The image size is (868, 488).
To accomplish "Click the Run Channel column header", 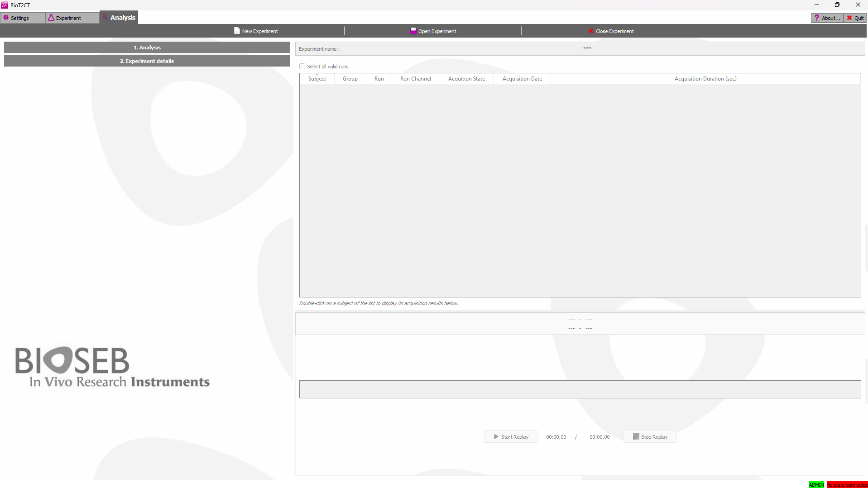I will (x=415, y=79).
